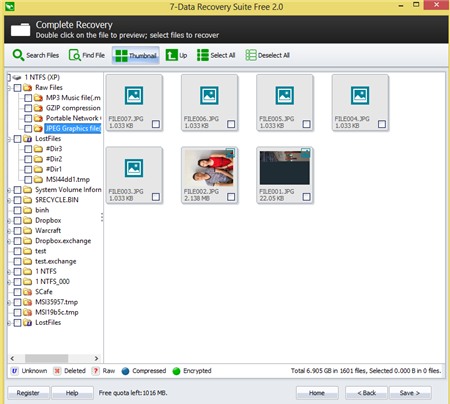Click the tree horizontal scrollbar right arrow
The image size is (450, 404).
pyautogui.click(x=96, y=358)
